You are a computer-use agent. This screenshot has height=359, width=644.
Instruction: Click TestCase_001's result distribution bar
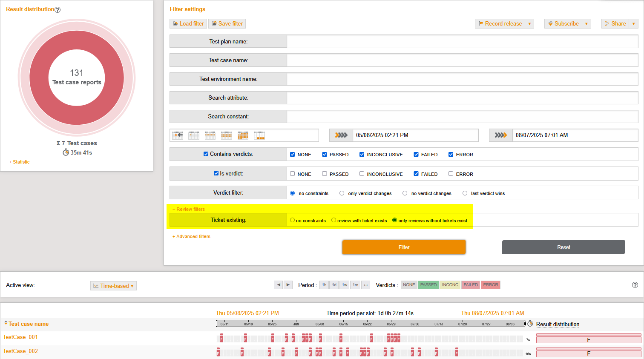pos(588,339)
